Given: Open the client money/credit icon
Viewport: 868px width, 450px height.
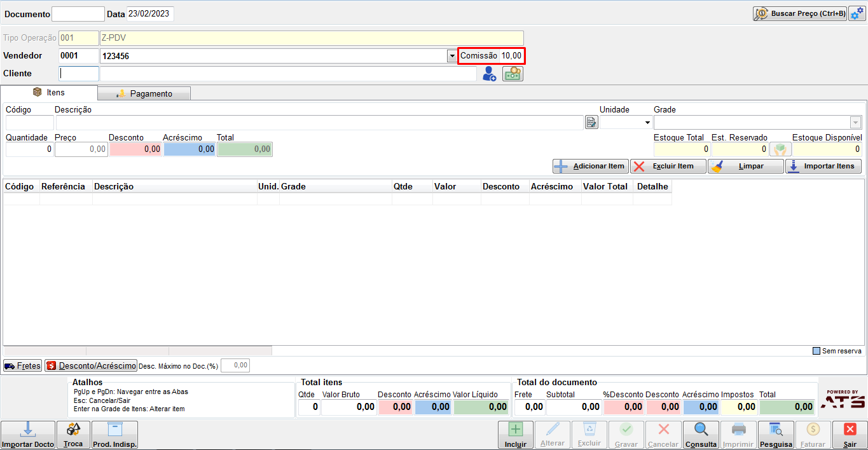Looking at the screenshot, I should pyautogui.click(x=513, y=74).
